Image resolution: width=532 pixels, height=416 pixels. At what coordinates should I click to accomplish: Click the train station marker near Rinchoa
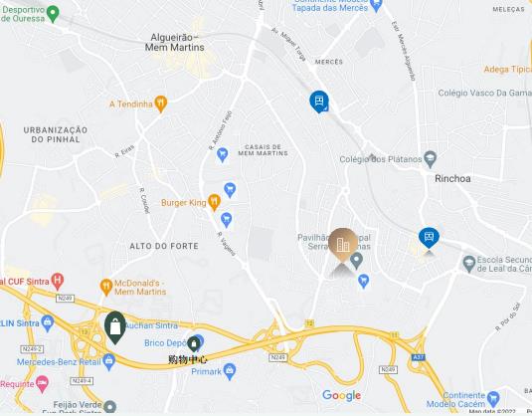pos(429,238)
